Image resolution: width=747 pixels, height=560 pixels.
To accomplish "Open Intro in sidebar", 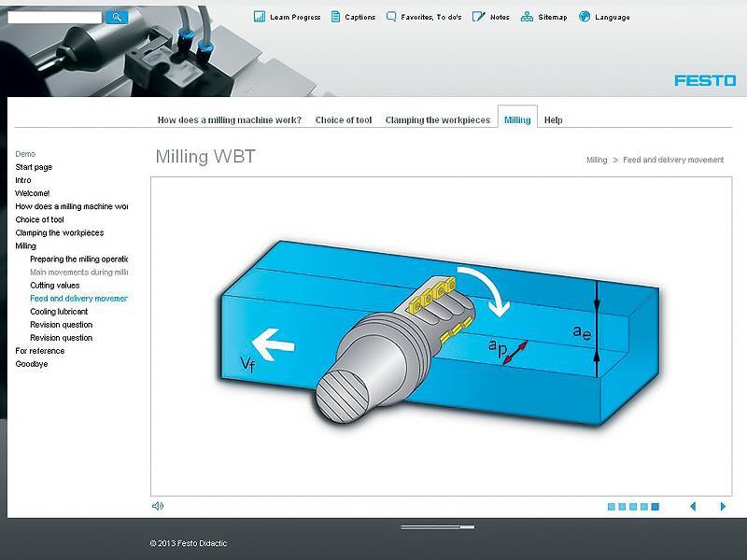I will click(x=23, y=180).
